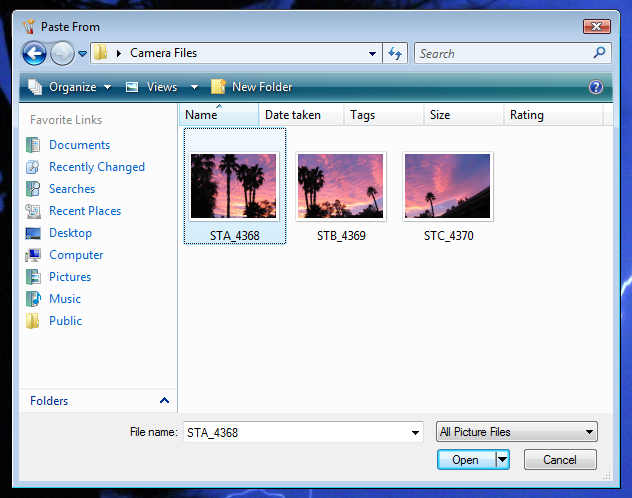Open the All Picture Files type dropdown
Screen dimensions: 632x498
pyautogui.click(x=516, y=432)
